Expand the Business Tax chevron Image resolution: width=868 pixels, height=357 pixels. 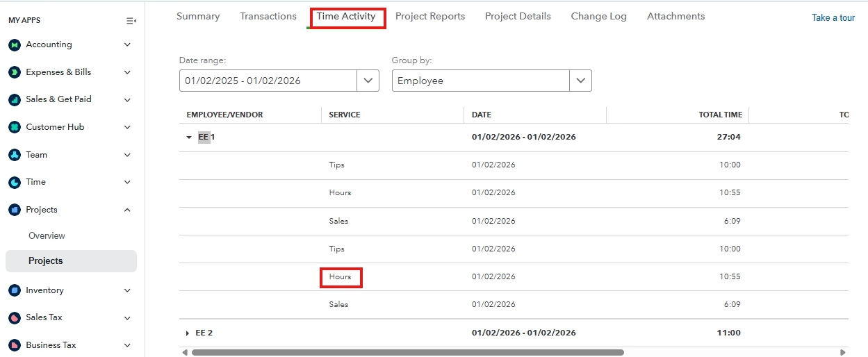pos(127,345)
